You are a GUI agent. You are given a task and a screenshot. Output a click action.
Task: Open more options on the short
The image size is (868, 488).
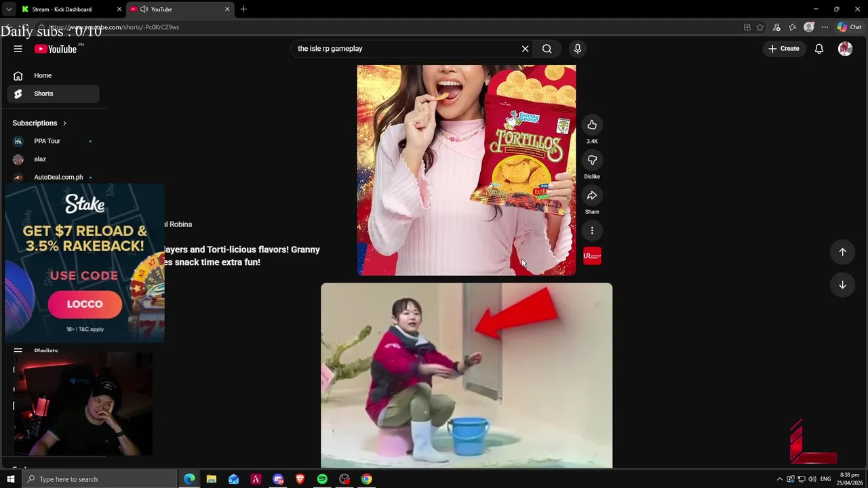coord(592,230)
